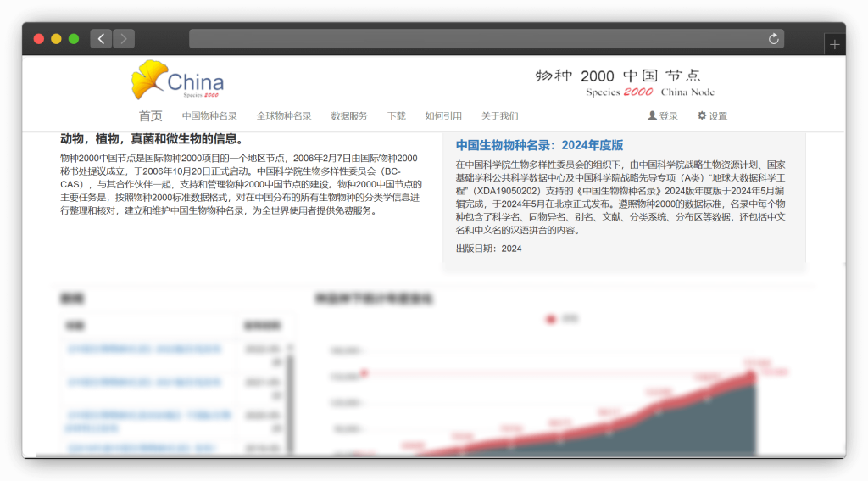This screenshot has width=868, height=481.
Task: Open the 如何引用 page
Action: pos(442,116)
